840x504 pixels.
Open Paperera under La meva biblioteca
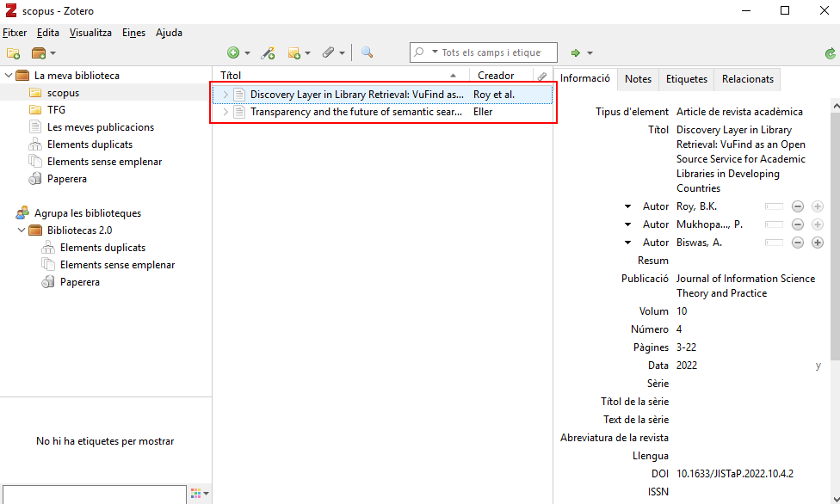pyautogui.click(x=67, y=178)
